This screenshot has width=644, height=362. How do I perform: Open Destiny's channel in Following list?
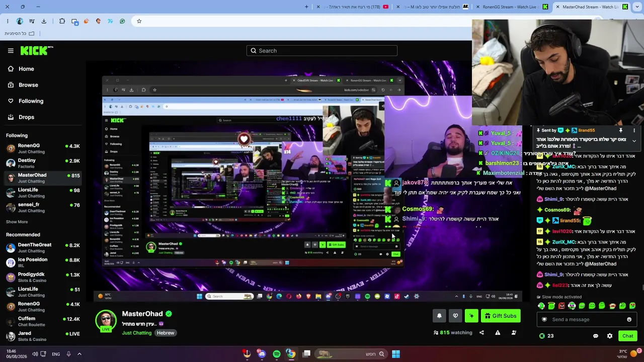(43, 163)
